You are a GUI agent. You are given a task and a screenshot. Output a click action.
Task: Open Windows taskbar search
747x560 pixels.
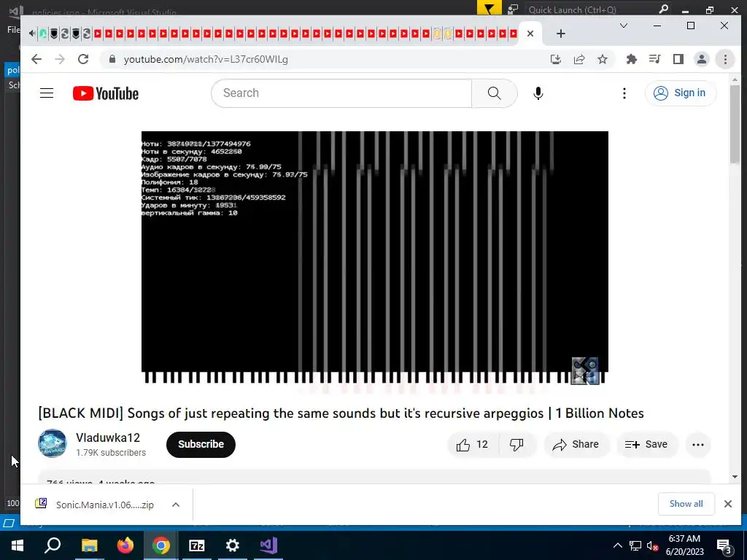coord(53,545)
